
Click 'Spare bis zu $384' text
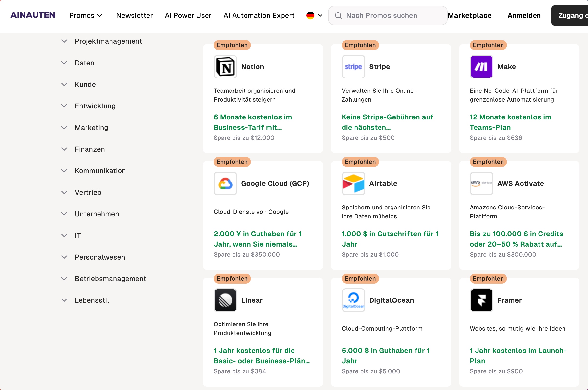240,371
